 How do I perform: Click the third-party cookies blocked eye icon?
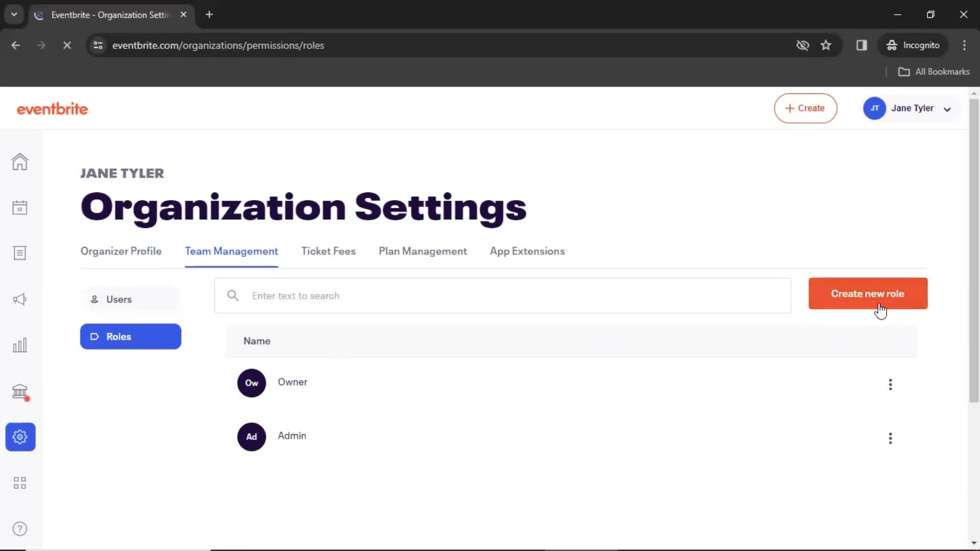pos(802,45)
